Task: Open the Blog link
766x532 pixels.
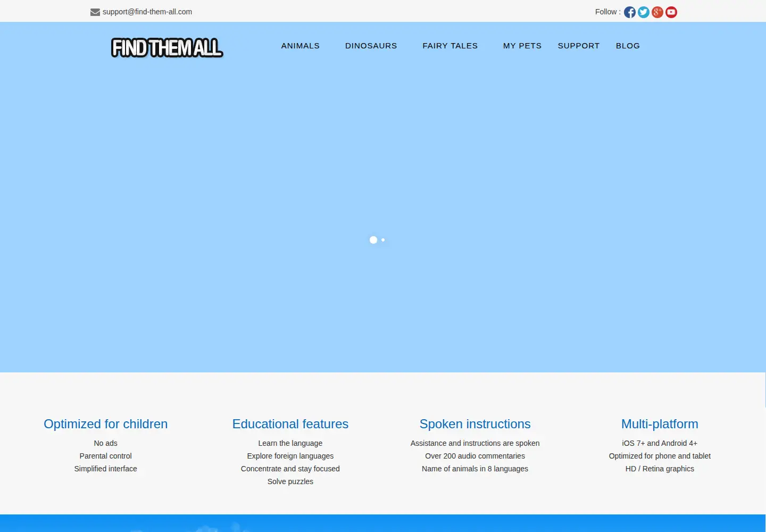Action: point(628,46)
